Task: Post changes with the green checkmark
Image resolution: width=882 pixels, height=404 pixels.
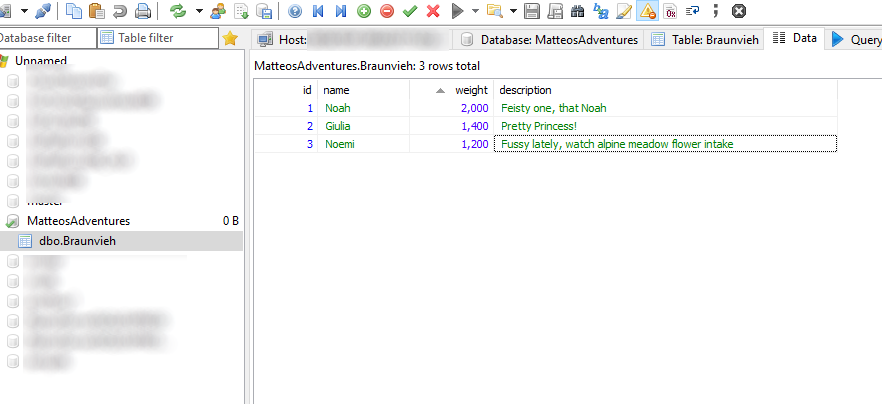Action: click(x=410, y=10)
